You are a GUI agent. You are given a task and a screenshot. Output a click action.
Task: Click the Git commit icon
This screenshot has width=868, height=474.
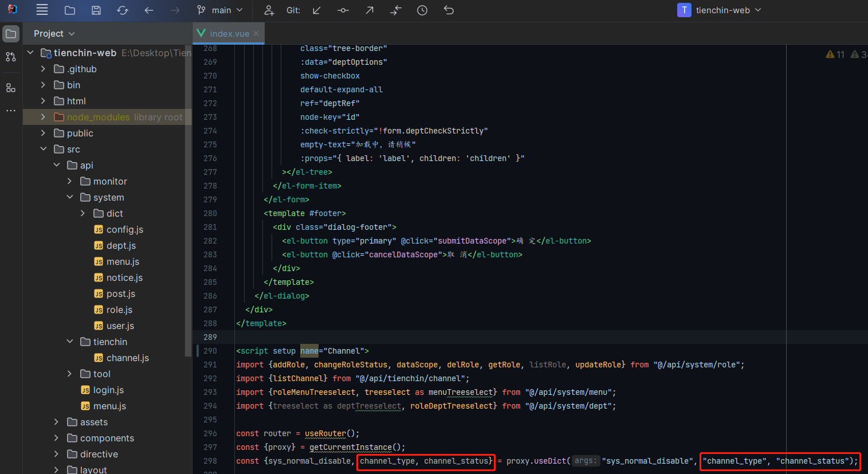(343, 10)
